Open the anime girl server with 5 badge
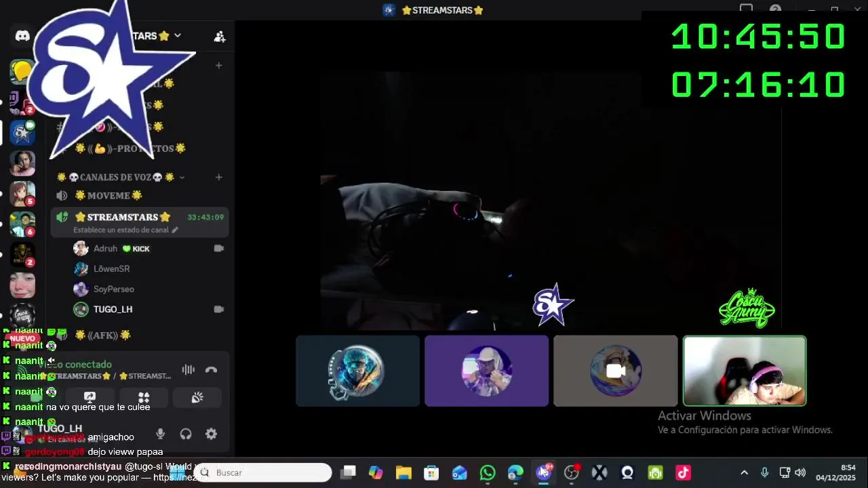Screen dimensions: 868x488 (x=22, y=193)
